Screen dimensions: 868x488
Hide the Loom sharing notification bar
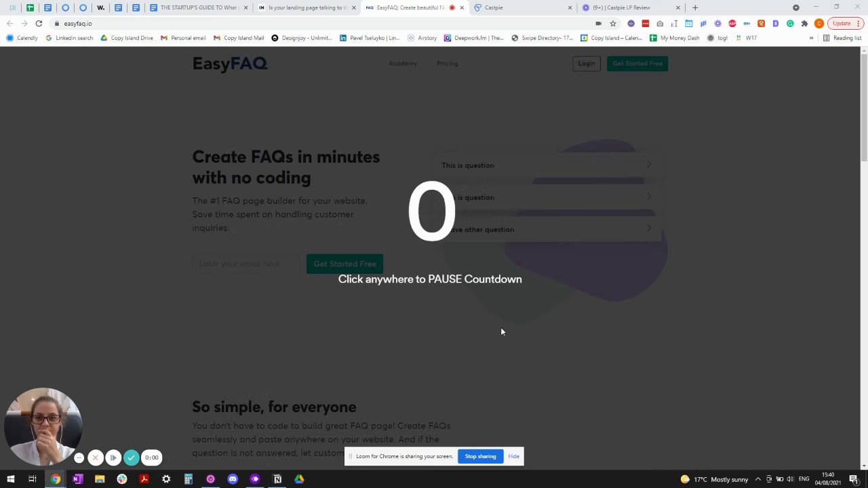pos(513,456)
